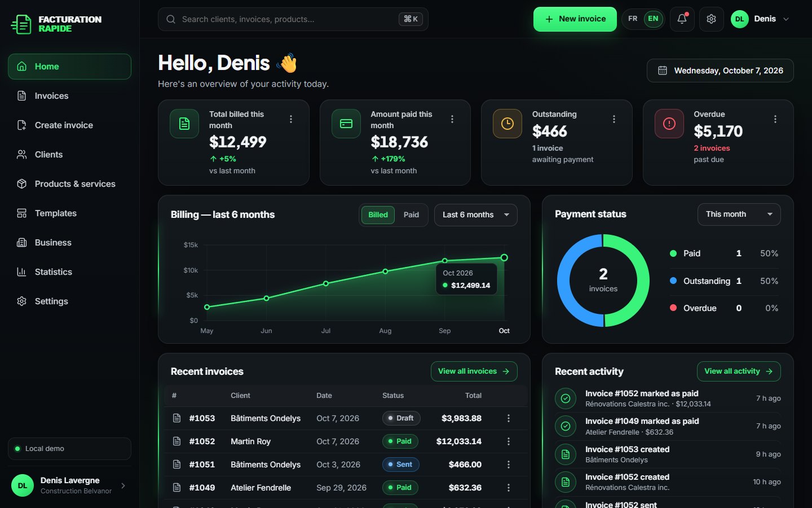Open Statistics from the sidebar
The width and height of the screenshot is (812, 508).
coord(69,272)
